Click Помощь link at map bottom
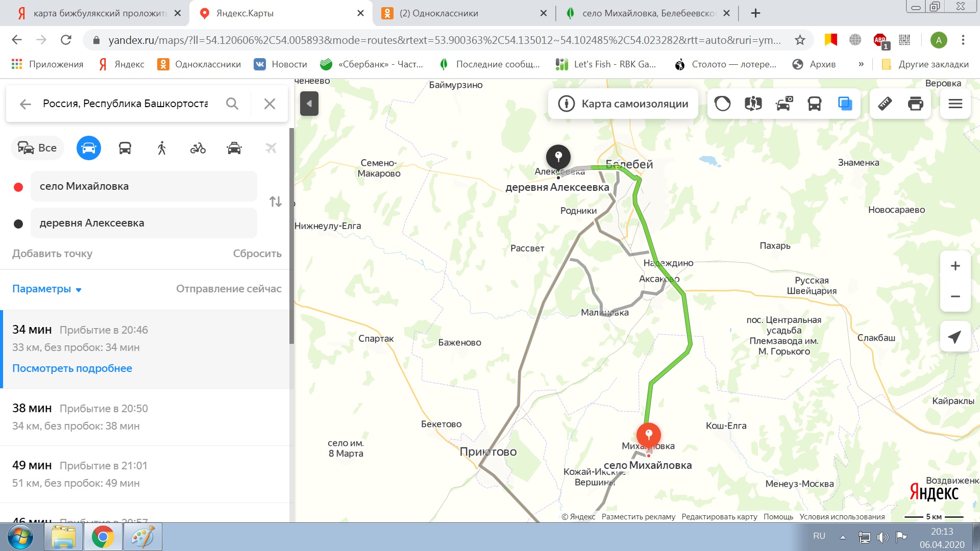Image resolution: width=980 pixels, height=551 pixels. coord(778,517)
